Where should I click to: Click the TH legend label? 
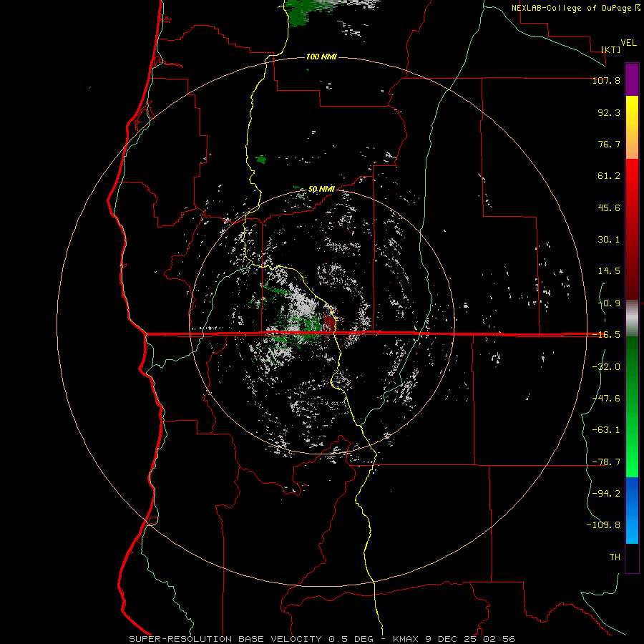pyautogui.click(x=615, y=557)
